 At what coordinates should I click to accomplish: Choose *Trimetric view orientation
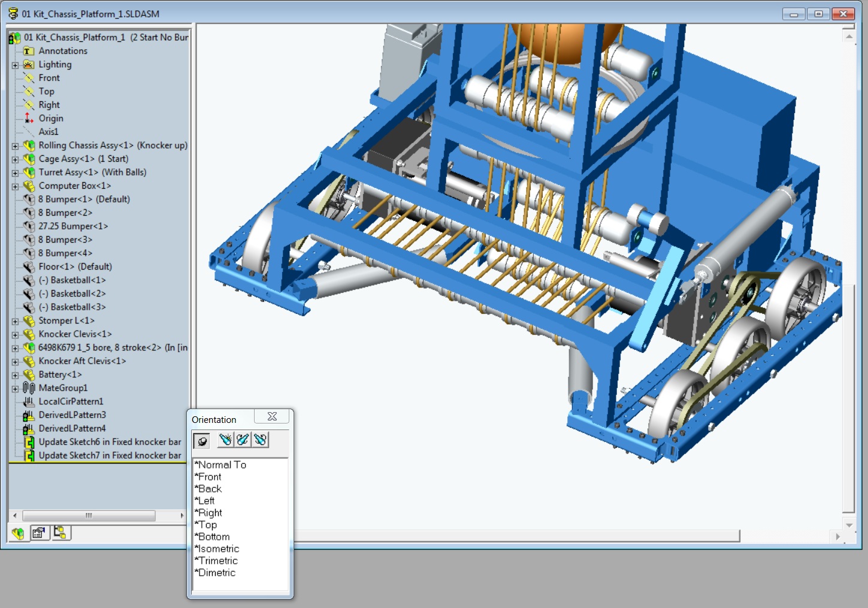click(216, 561)
